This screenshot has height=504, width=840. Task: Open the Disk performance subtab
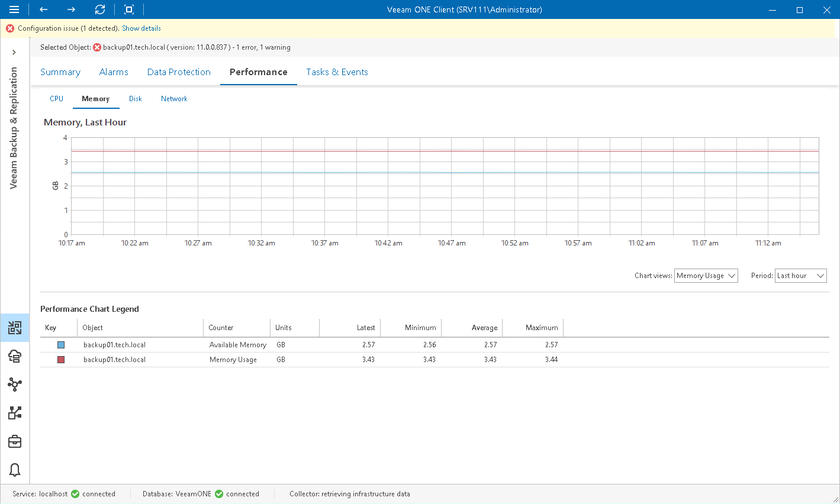(x=136, y=99)
